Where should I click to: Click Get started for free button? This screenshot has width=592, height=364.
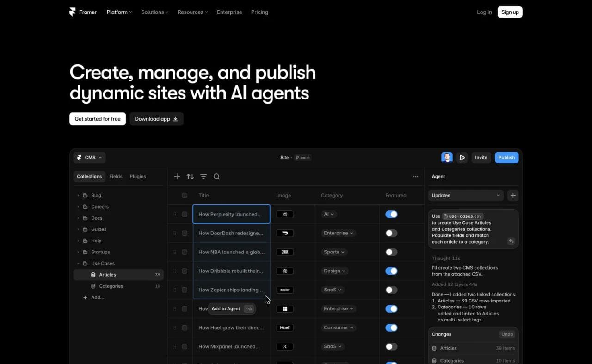[x=98, y=119]
